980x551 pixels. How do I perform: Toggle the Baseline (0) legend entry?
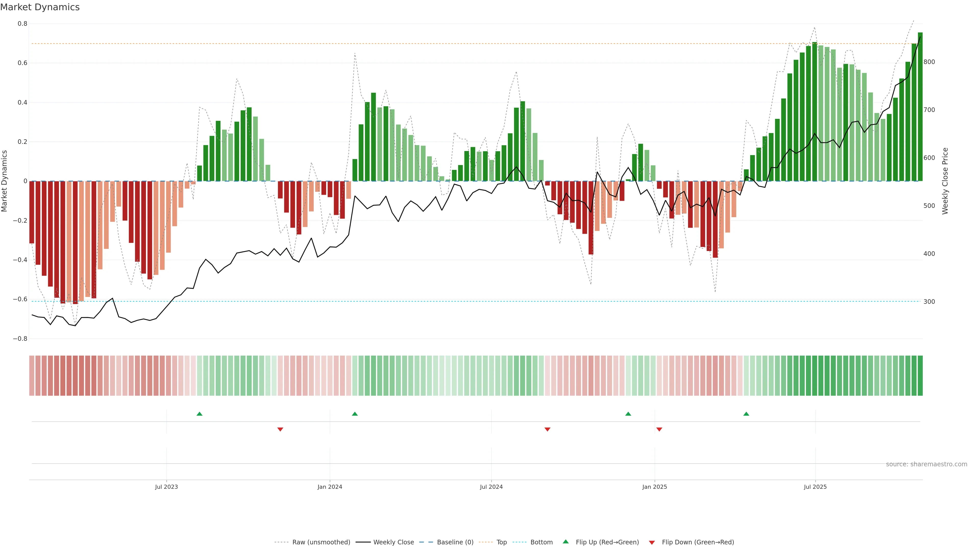(455, 542)
